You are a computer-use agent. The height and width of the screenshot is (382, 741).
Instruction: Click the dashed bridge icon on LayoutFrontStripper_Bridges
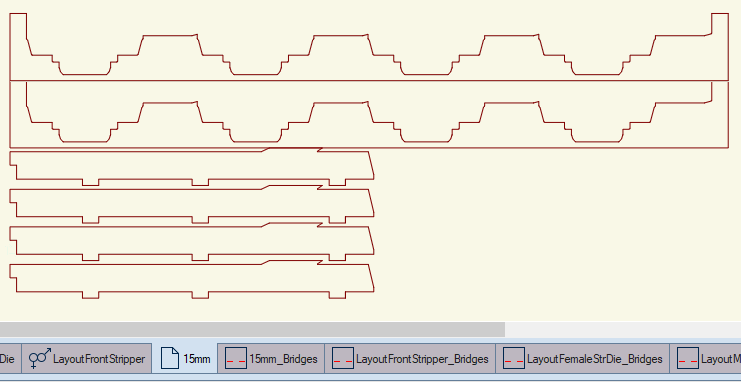tap(343, 358)
